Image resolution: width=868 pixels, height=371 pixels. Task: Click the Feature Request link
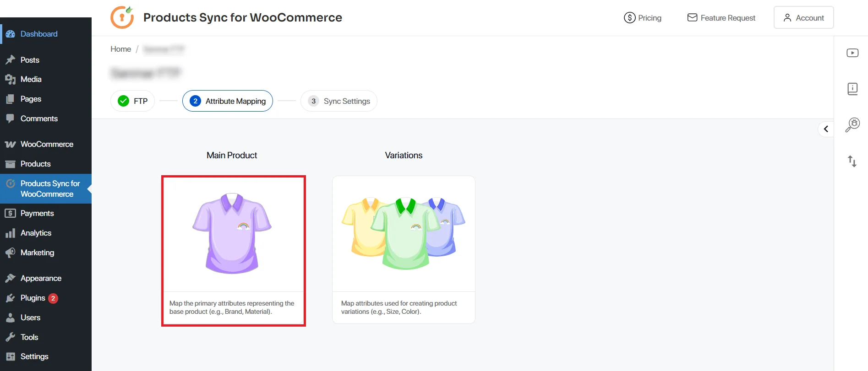(x=721, y=18)
